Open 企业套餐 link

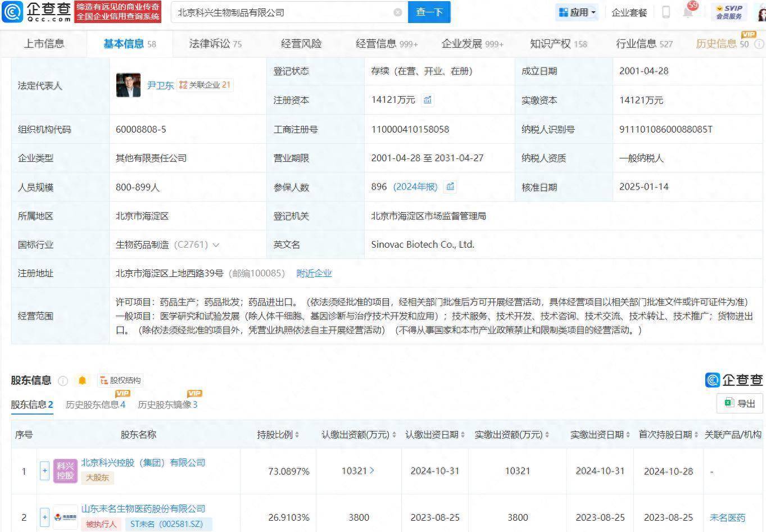(629, 12)
